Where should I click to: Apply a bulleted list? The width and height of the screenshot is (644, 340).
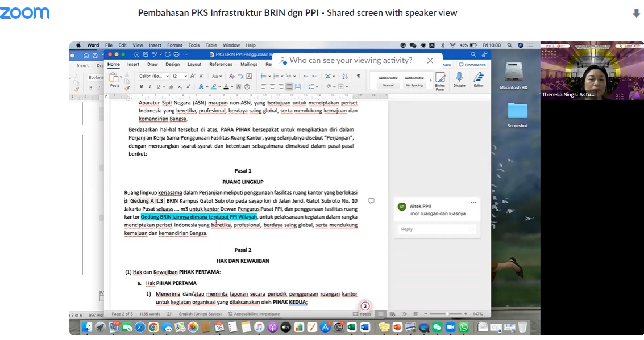point(263,76)
